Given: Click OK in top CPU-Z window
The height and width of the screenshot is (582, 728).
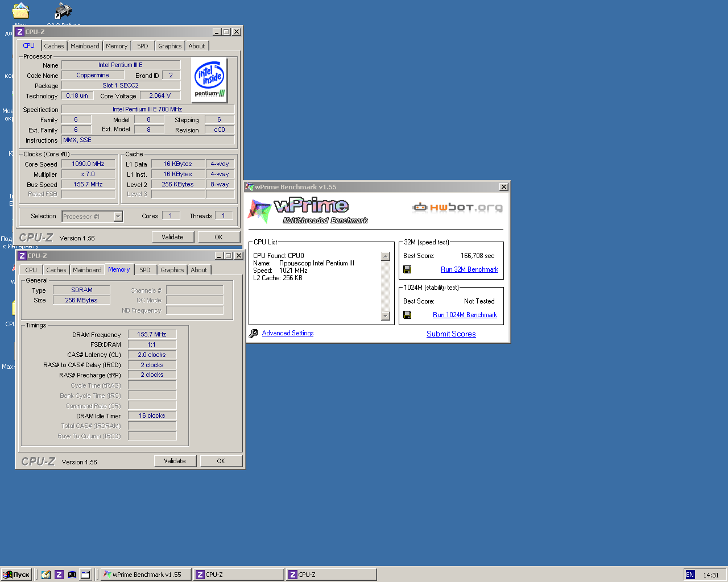Looking at the screenshot, I should (x=218, y=237).
